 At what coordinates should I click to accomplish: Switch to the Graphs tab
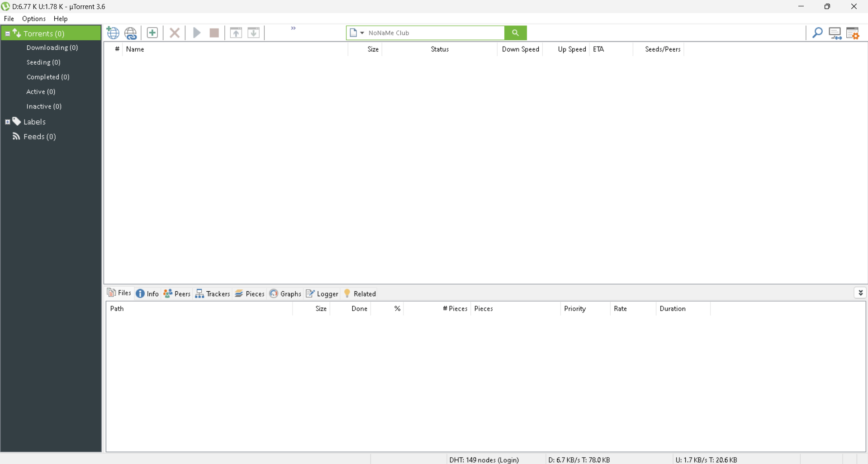[285, 294]
